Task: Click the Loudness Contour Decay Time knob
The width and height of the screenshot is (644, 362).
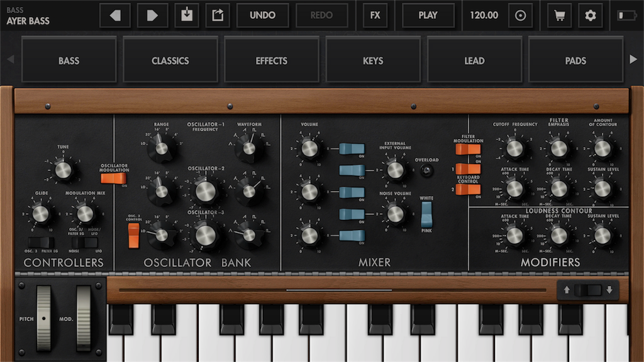Action: (558, 236)
